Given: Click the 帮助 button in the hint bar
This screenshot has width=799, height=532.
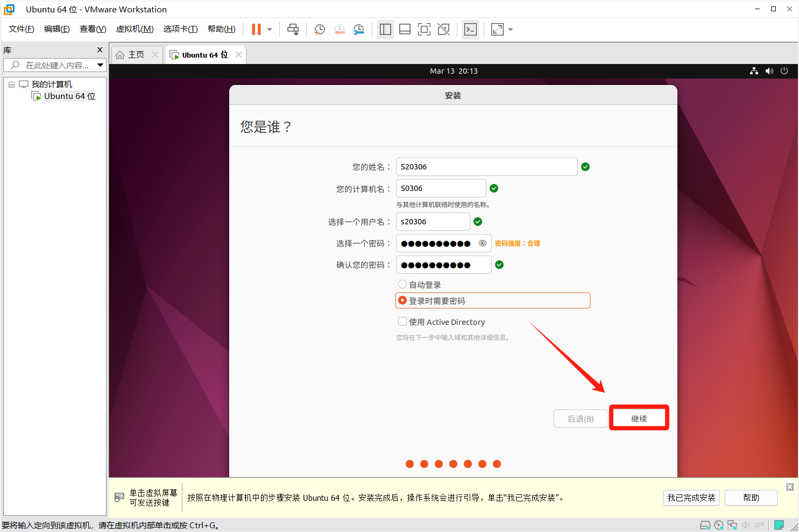Looking at the screenshot, I should [x=751, y=498].
